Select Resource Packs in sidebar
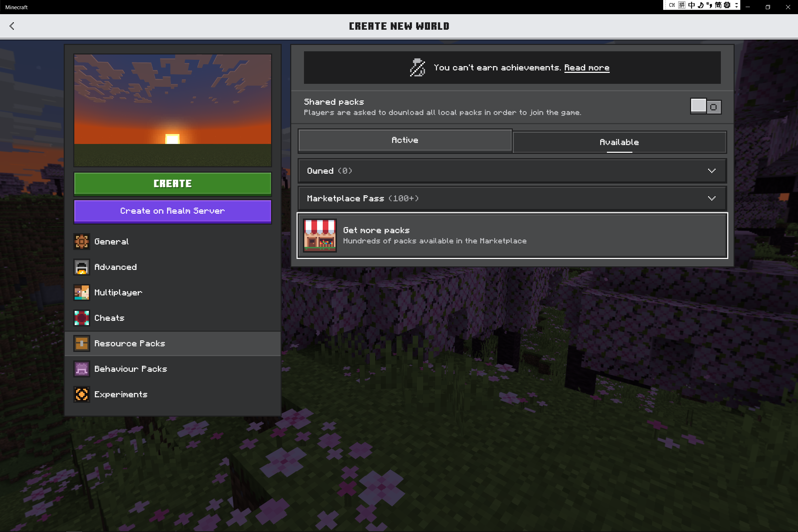Screen dimensions: 798x532 click(130, 343)
